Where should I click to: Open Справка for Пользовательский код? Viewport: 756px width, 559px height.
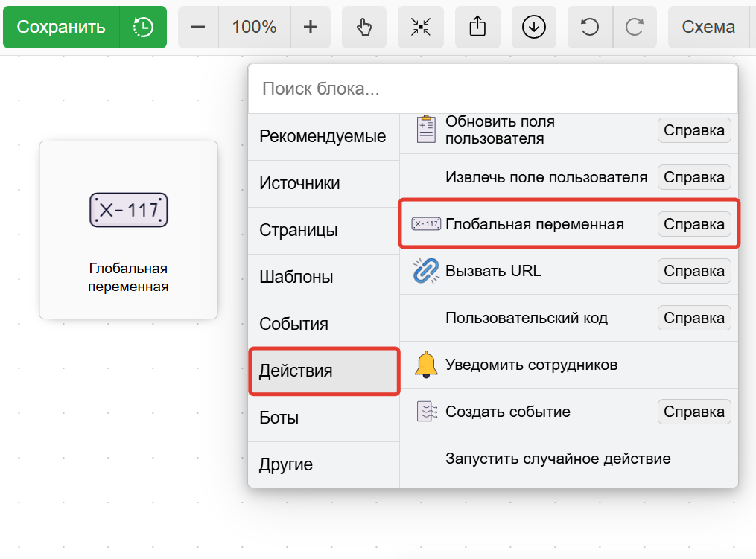(693, 318)
